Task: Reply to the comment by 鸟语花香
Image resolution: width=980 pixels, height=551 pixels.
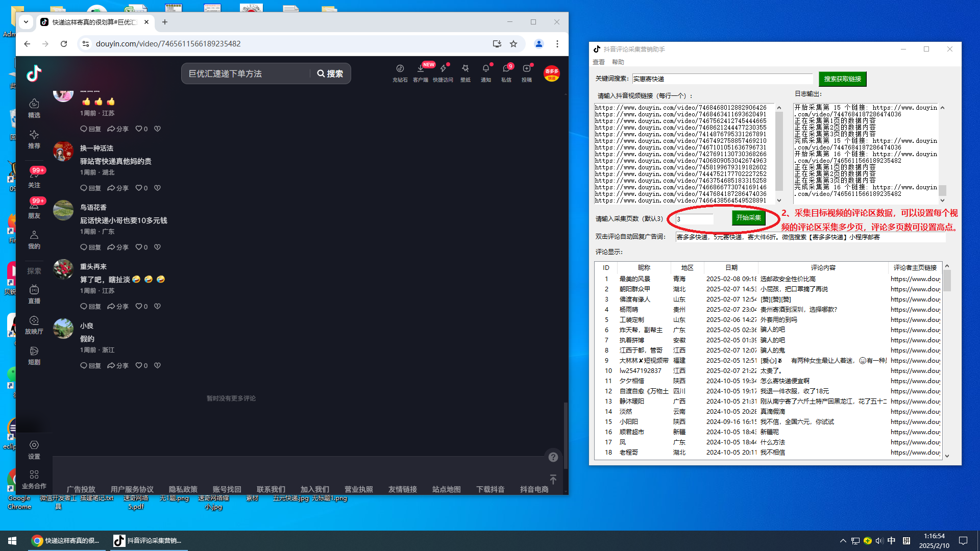Action: click(x=90, y=247)
